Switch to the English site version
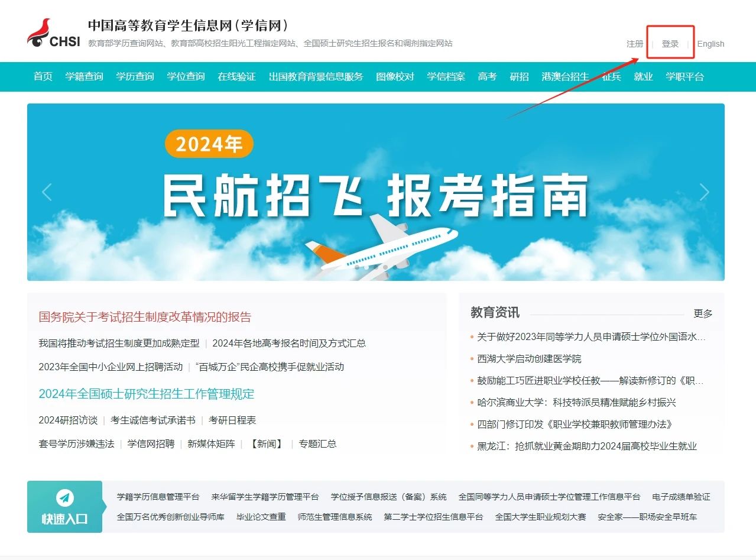This screenshot has height=560, width=756. [710, 44]
